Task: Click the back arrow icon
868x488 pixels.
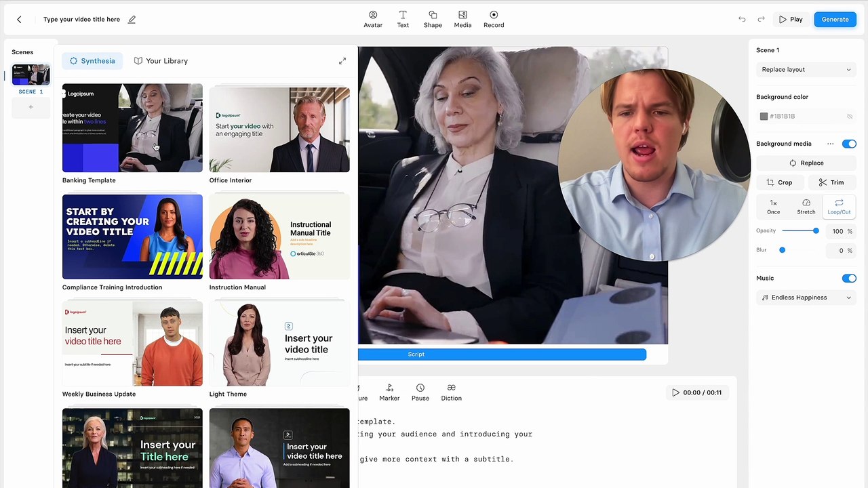Action: (19, 20)
